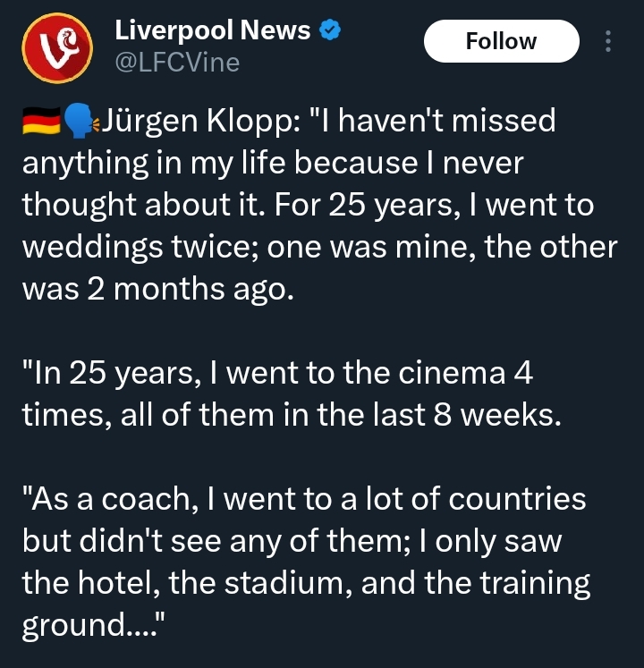
Task: Open the Liverpool News display name
Action: [x=213, y=30]
